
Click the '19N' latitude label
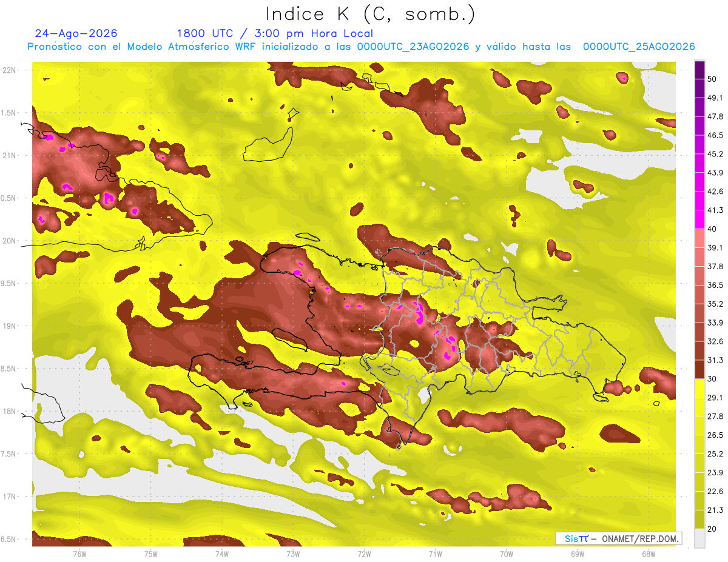click(x=10, y=326)
